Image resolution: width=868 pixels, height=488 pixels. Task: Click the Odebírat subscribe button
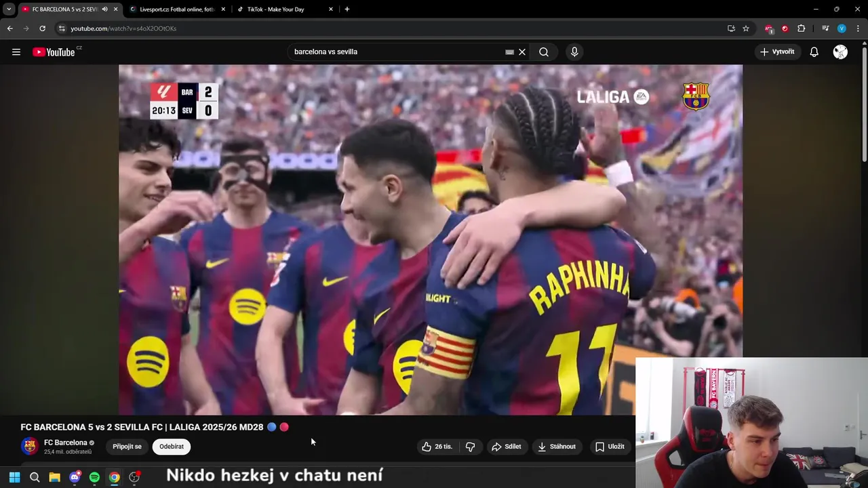click(x=172, y=447)
